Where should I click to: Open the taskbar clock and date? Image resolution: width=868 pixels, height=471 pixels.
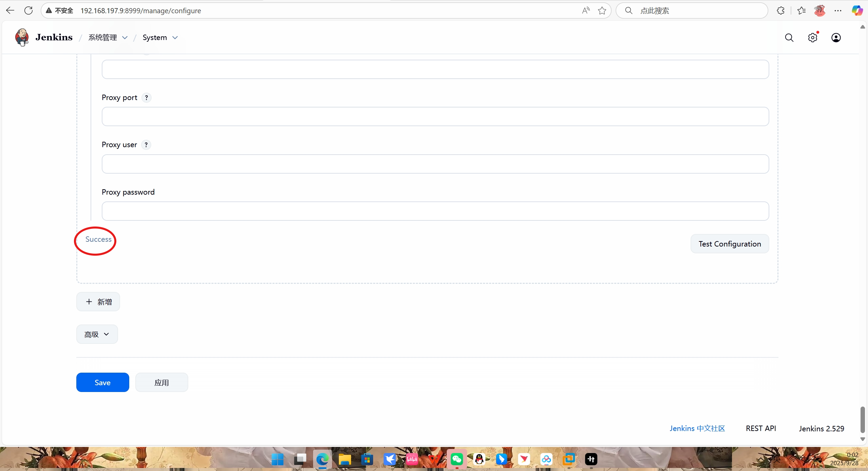845,459
